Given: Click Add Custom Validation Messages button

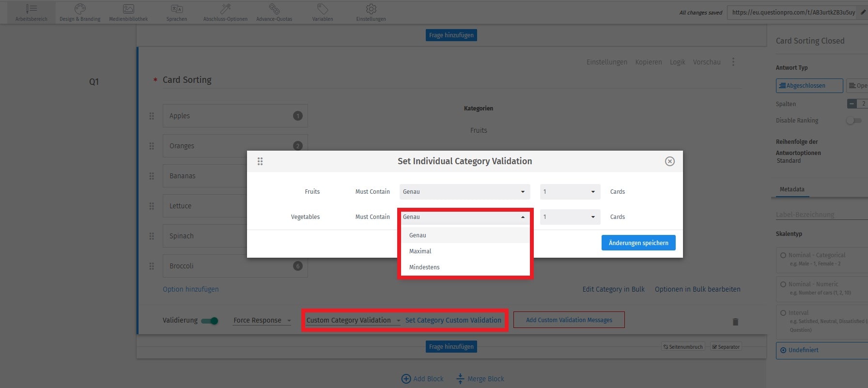Looking at the screenshot, I should (x=569, y=320).
